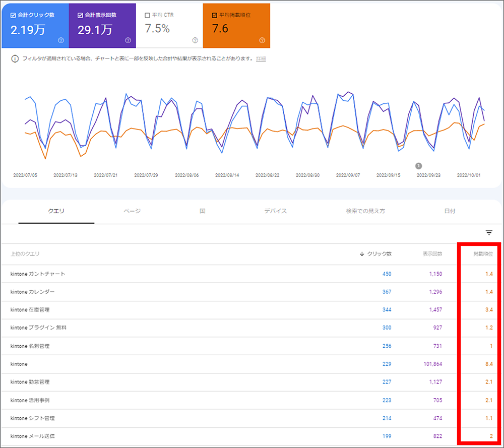This screenshot has width=504, height=448.
Task: Click the 2022/10/01 date axis label
Action: 469,175
